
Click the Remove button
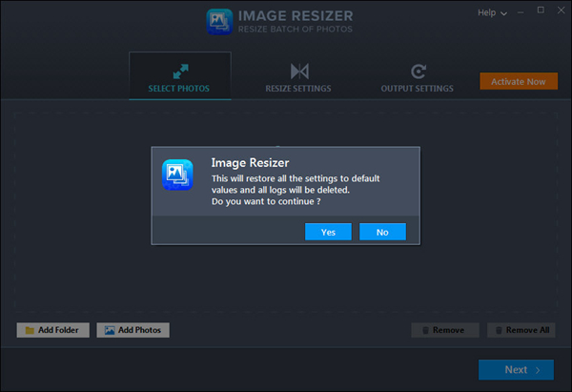click(x=445, y=330)
